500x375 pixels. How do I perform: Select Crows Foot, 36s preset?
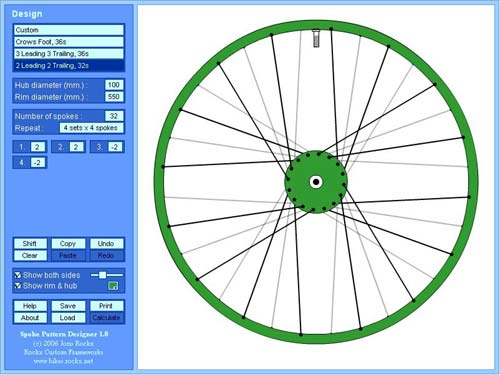pyautogui.click(x=69, y=42)
